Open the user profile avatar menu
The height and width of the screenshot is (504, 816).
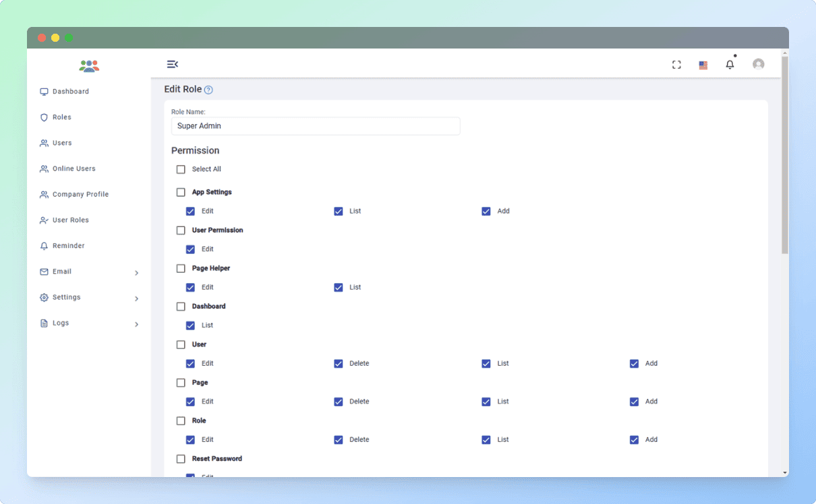click(x=758, y=64)
